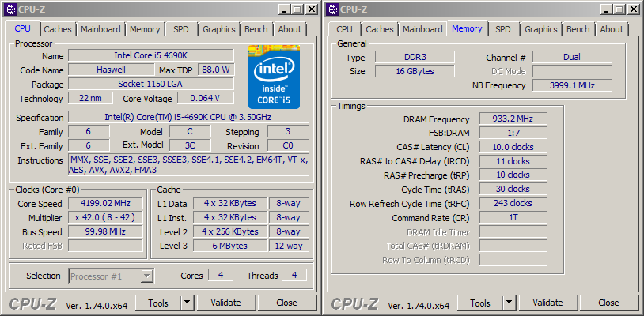Expand Tools dropdown arrow in right CPU-Z window
Image resolution: width=644 pixels, height=316 pixels.
tap(510, 303)
